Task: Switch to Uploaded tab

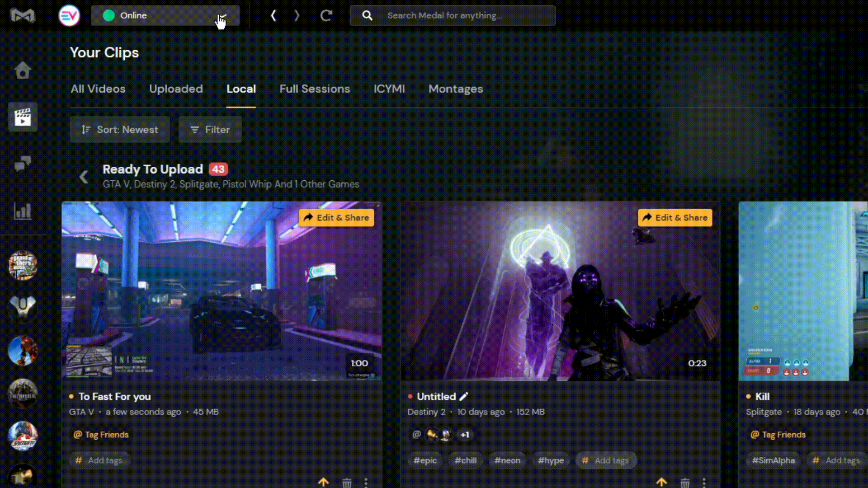Action: [x=176, y=89]
